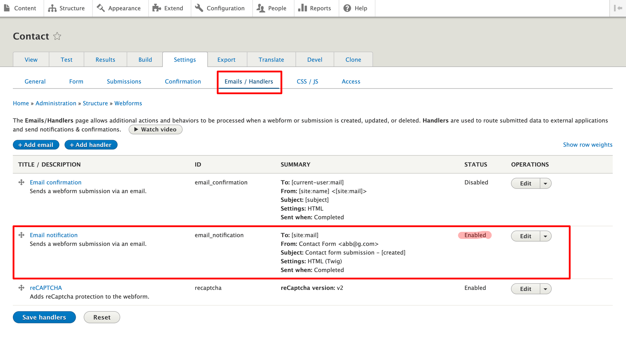
Task: Open the Test tab
Action: [x=66, y=59]
